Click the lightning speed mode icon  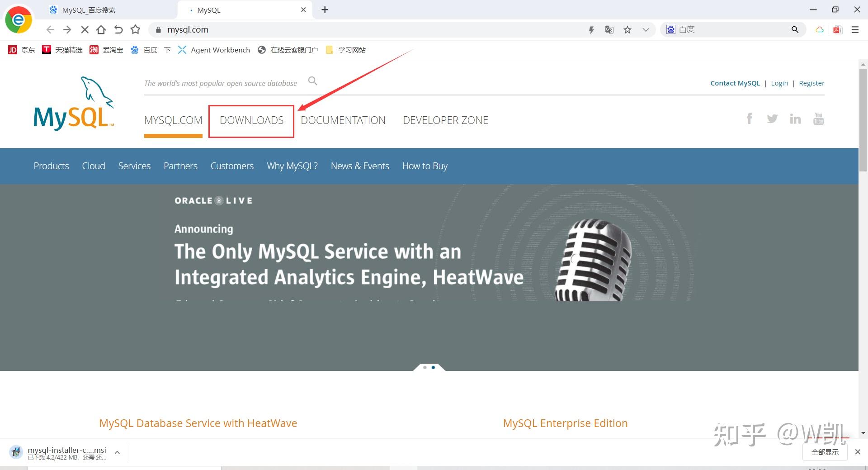(x=591, y=30)
